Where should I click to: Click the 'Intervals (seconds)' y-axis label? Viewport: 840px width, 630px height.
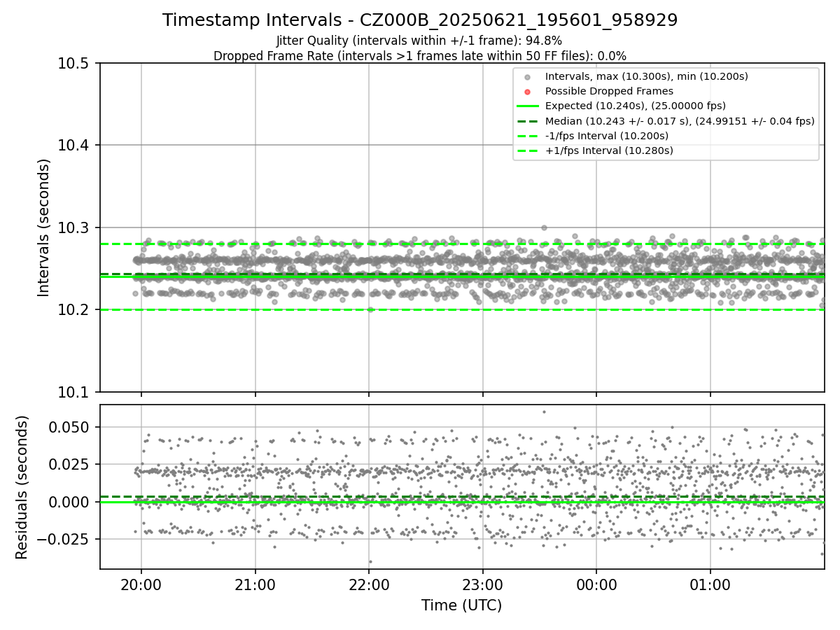tap(44, 227)
